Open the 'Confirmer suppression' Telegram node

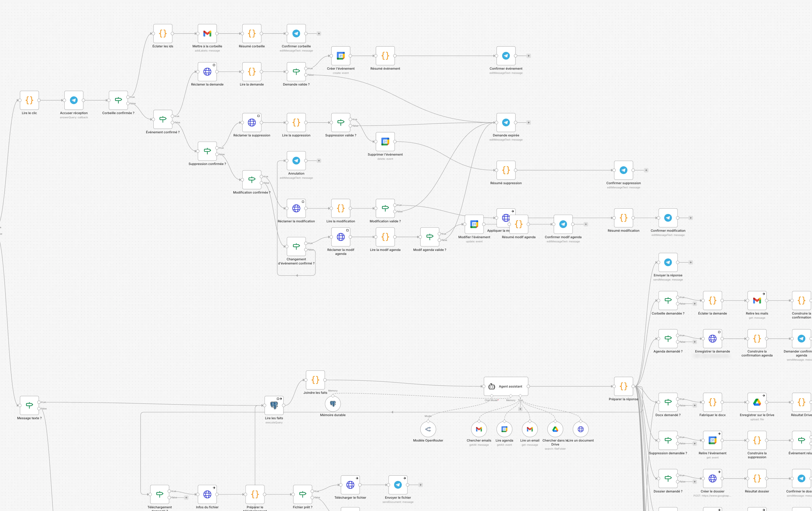point(623,170)
